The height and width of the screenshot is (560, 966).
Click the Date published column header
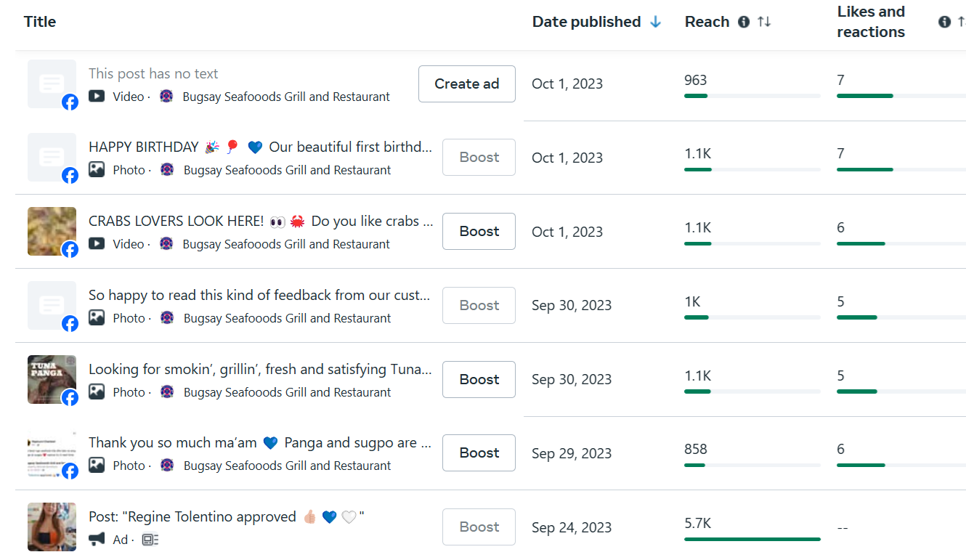click(586, 22)
